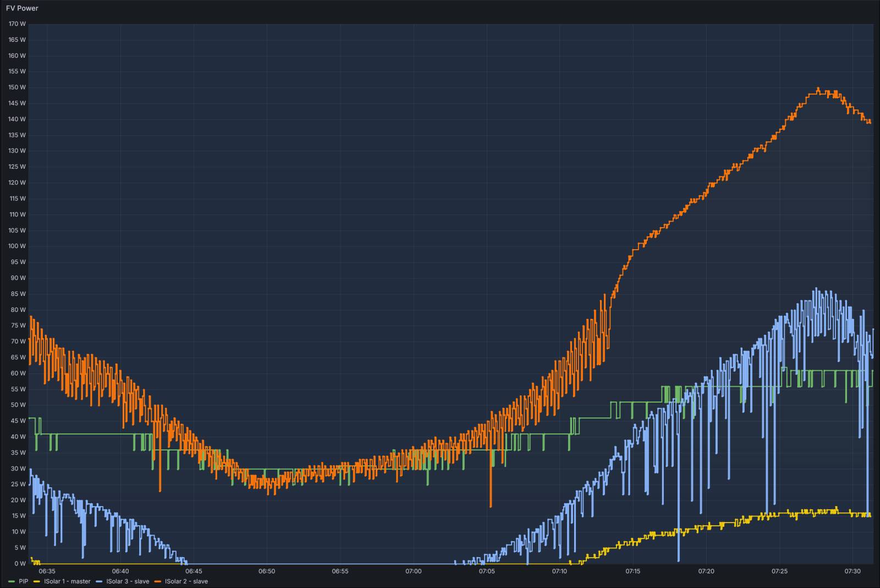Click the 45 W y-axis label
This screenshot has height=588, width=880.
tap(18, 421)
